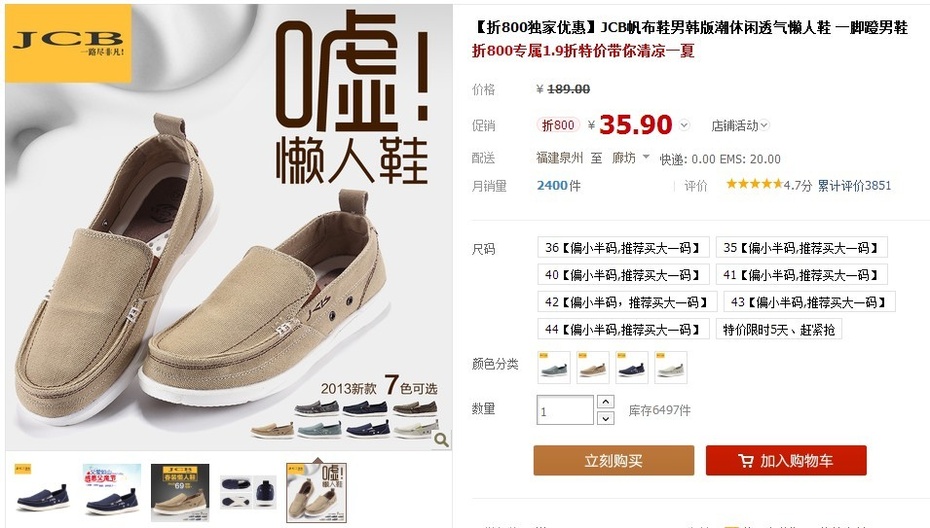The image size is (930, 528).
Task: Click the JCB brand logo
Action: (68, 43)
